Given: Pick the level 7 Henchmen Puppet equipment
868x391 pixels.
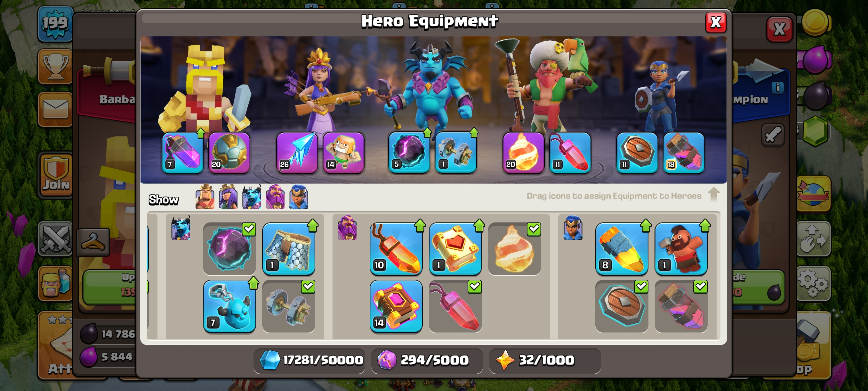Looking at the screenshot, I should (x=229, y=306).
